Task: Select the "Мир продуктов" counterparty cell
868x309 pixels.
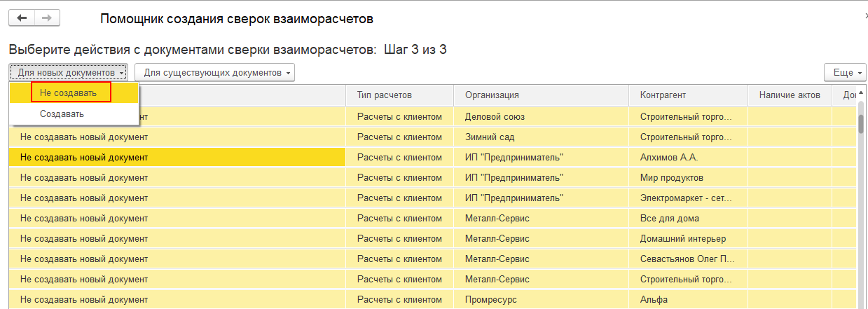Action: pyautogui.click(x=671, y=178)
